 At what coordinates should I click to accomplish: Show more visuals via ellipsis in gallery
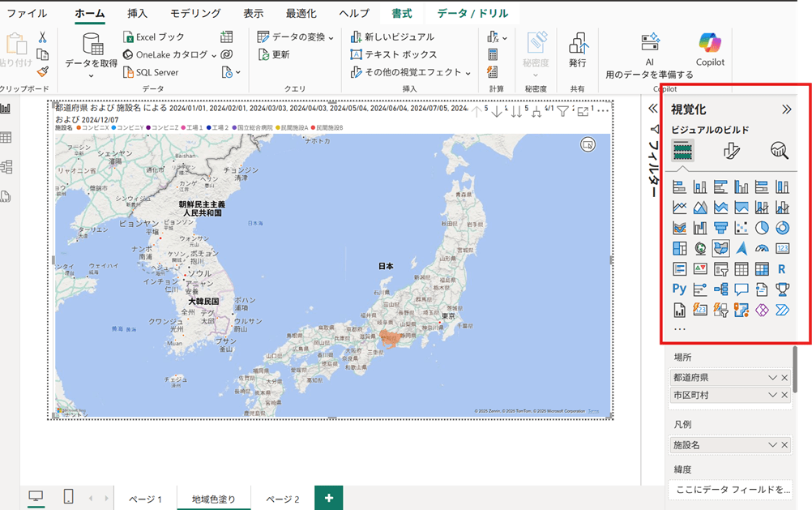tap(679, 329)
